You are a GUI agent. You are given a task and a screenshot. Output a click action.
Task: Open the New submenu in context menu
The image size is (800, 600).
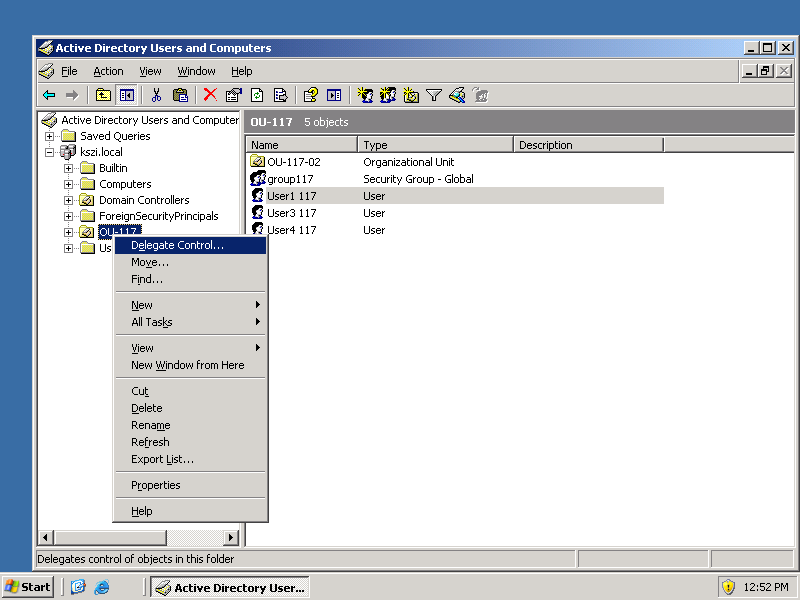tap(190, 305)
